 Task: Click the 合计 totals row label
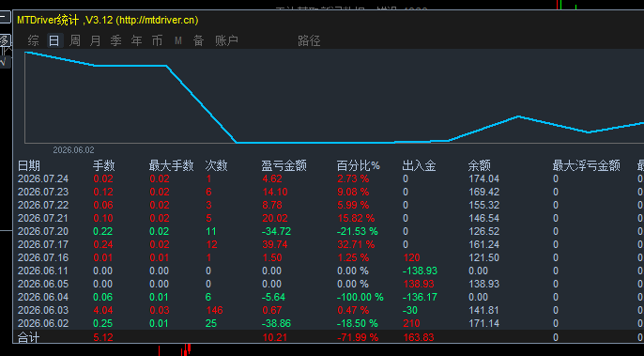(x=29, y=337)
